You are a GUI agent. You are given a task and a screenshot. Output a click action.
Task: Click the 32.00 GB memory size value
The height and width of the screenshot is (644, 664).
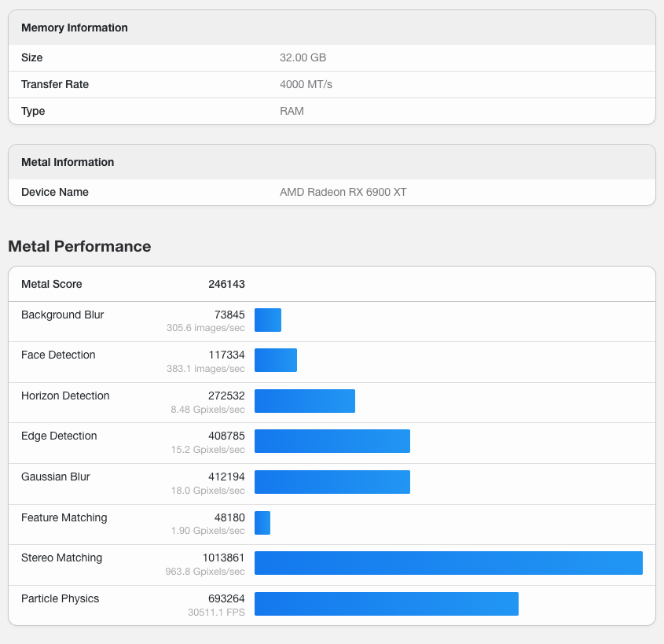[x=303, y=57]
